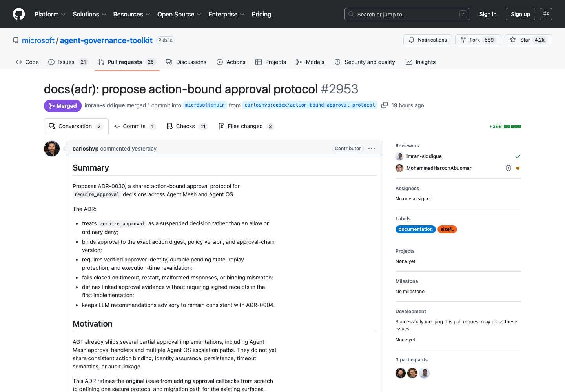This screenshot has width=565, height=392.
Task: Click the Merged status badge
Action: coord(63,106)
